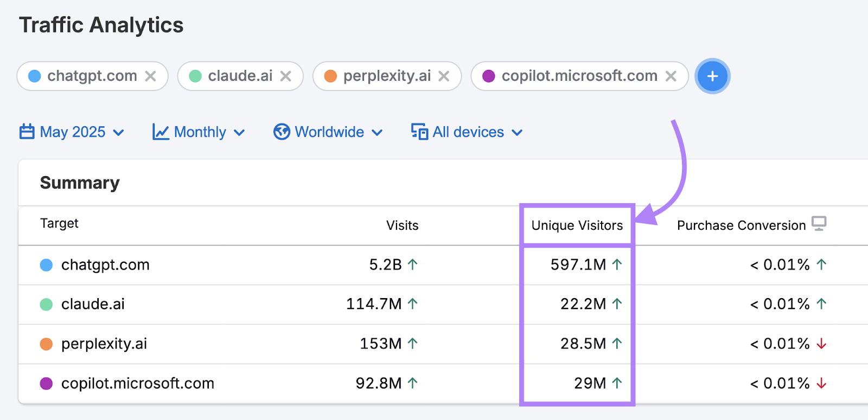The height and width of the screenshot is (420, 868).
Task: Remove the copilot.microsoft.com chip
Action: [x=671, y=76]
